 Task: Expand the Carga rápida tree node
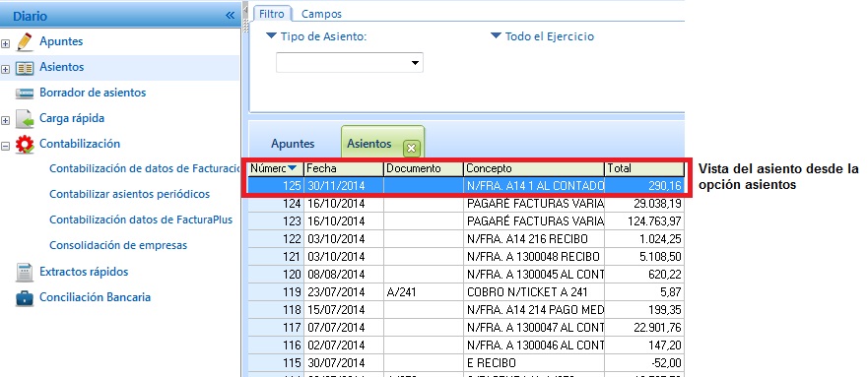pyautogui.click(x=6, y=120)
